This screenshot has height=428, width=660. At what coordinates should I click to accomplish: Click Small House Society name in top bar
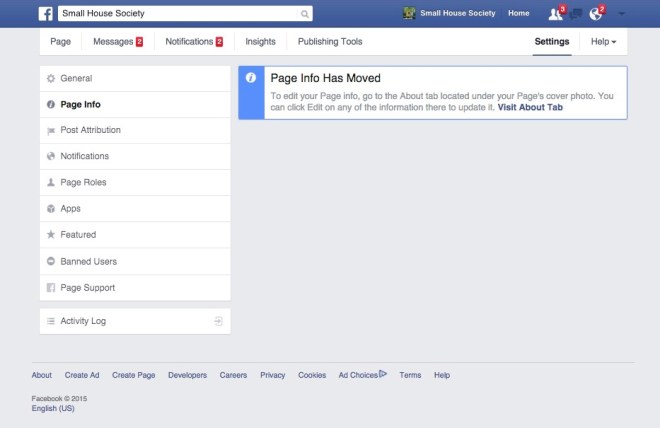(x=458, y=13)
